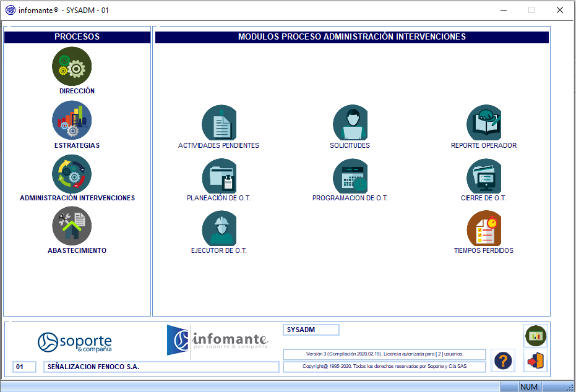
Task: Open PLANEACIÓN DE O.T.
Action: tap(219, 177)
